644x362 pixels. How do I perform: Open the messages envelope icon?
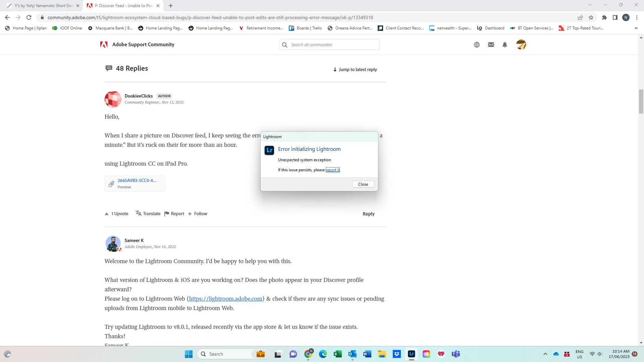point(491,45)
